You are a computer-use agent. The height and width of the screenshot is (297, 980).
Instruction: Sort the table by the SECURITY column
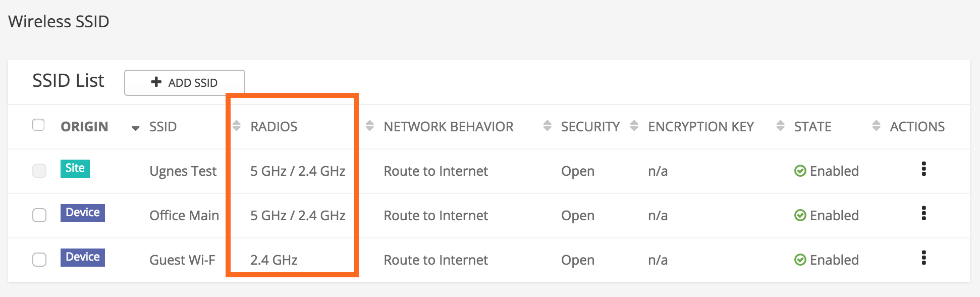coord(547,126)
